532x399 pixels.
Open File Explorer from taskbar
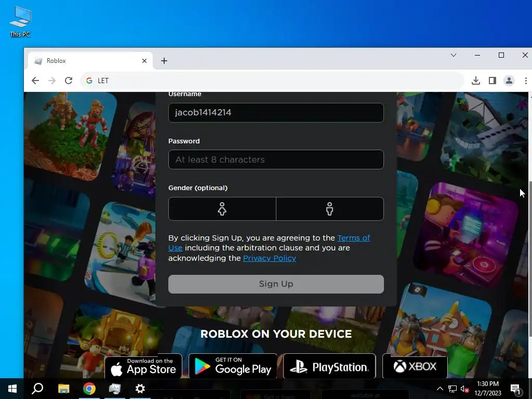63,389
